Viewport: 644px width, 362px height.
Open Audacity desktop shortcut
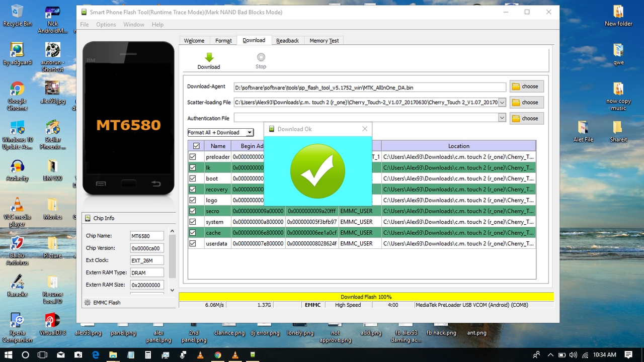point(17,170)
